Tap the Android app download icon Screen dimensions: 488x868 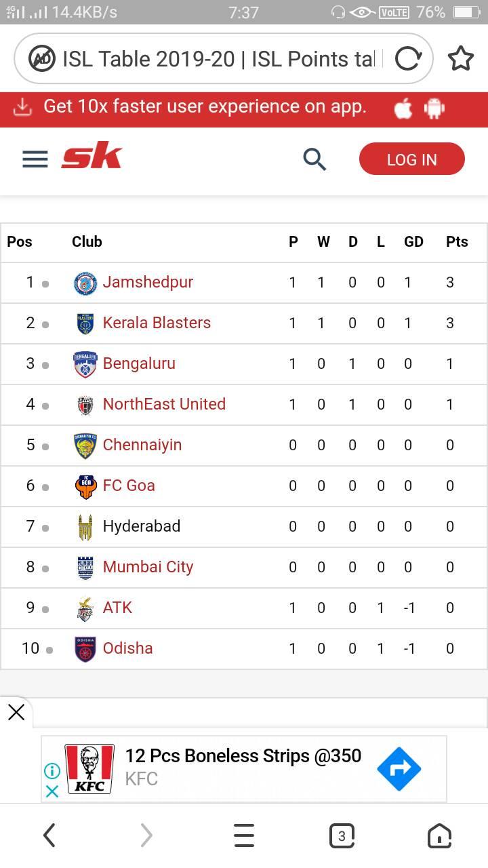point(434,108)
